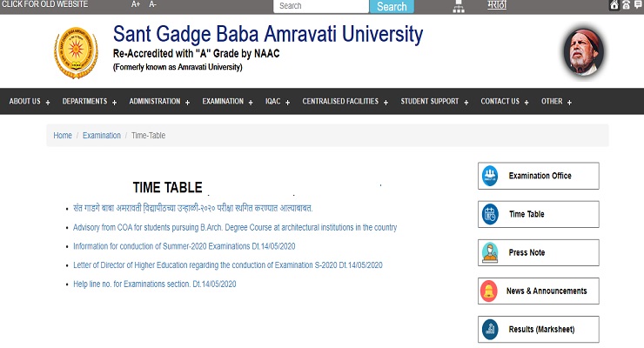
Task: Go to Home breadcrumb
Action: click(63, 136)
